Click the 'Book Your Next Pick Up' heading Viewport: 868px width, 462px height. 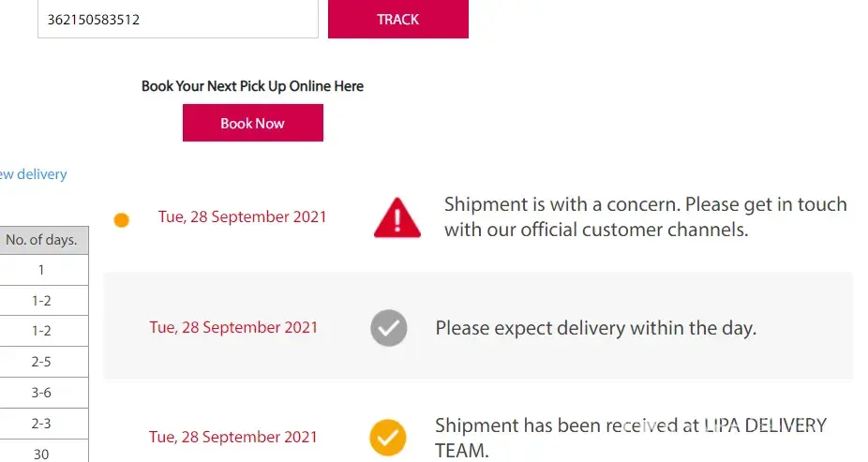252,86
